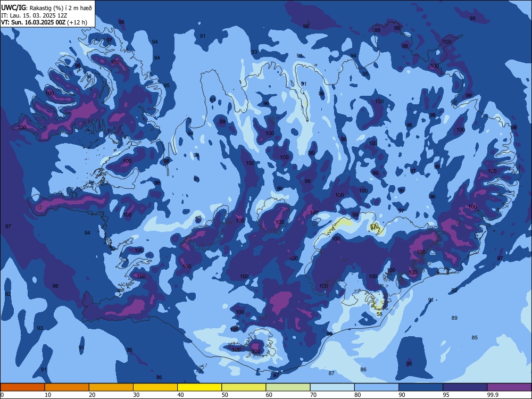Click the amber 20–30 legend swatch

[x=111, y=387]
